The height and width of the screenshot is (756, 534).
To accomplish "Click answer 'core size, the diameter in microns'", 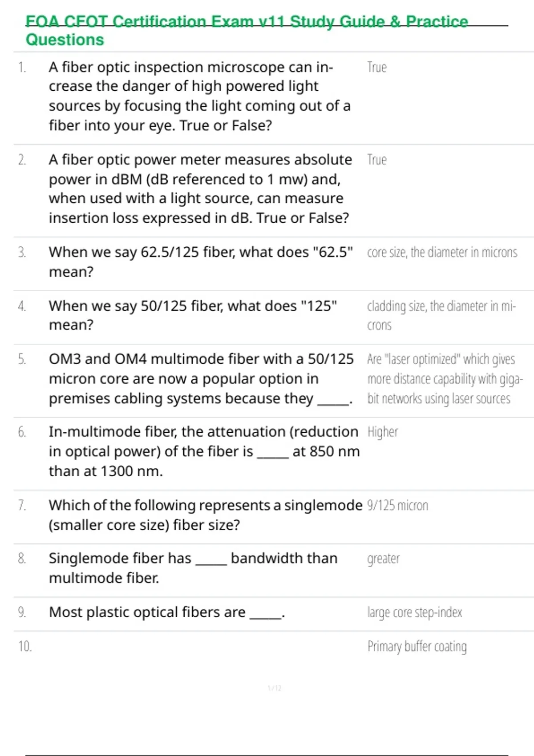I will (442, 253).
